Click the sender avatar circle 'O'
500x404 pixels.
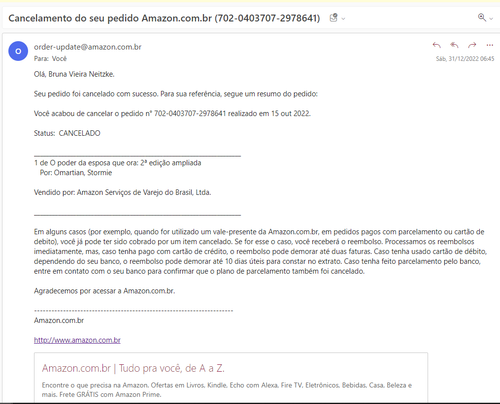point(18,51)
